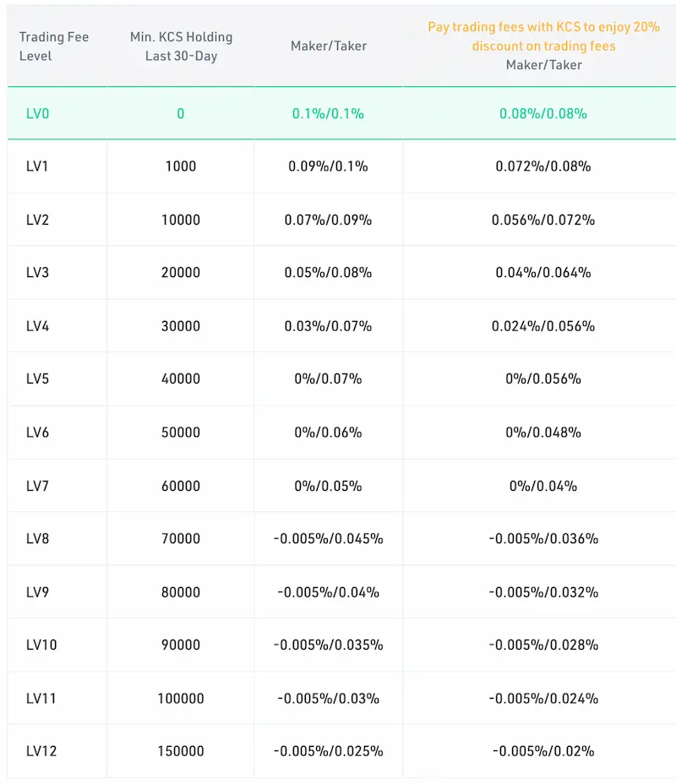Click the orange KCS 20% discount header text
The image size is (676, 784).
(x=543, y=36)
